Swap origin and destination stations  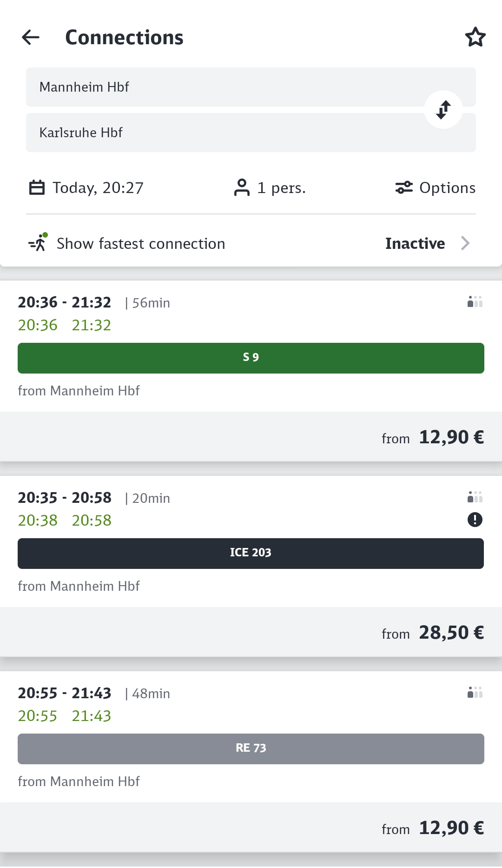(443, 110)
